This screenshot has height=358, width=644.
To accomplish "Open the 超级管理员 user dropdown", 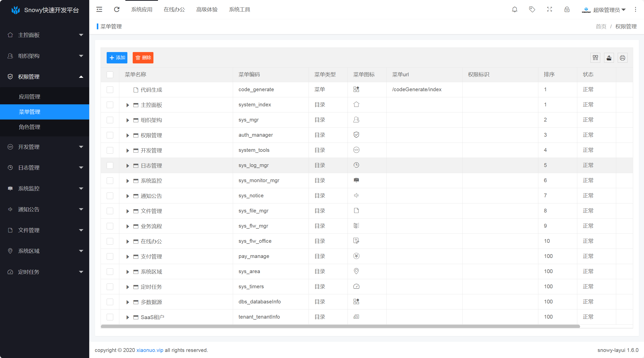I will pyautogui.click(x=609, y=10).
